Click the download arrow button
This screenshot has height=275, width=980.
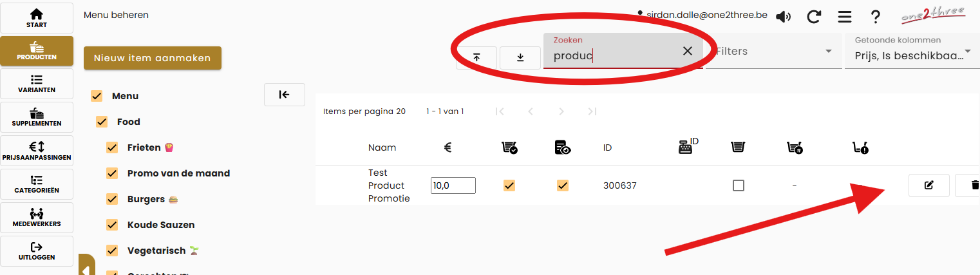pos(520,57)
